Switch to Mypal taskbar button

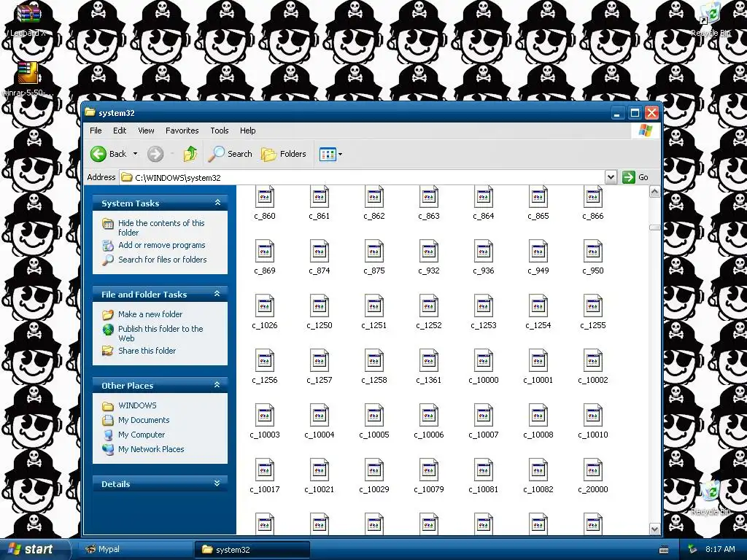pyautogui.click(x=135, y=549)
